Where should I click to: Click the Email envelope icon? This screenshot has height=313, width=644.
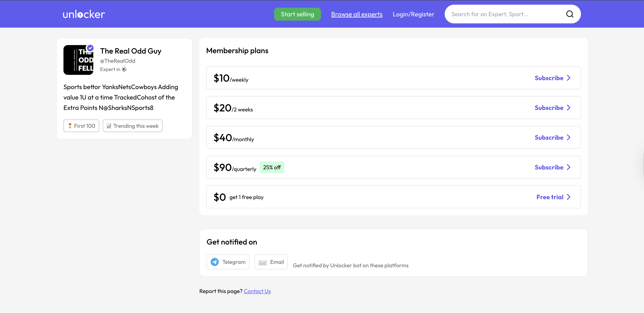(x=262, y=262)
